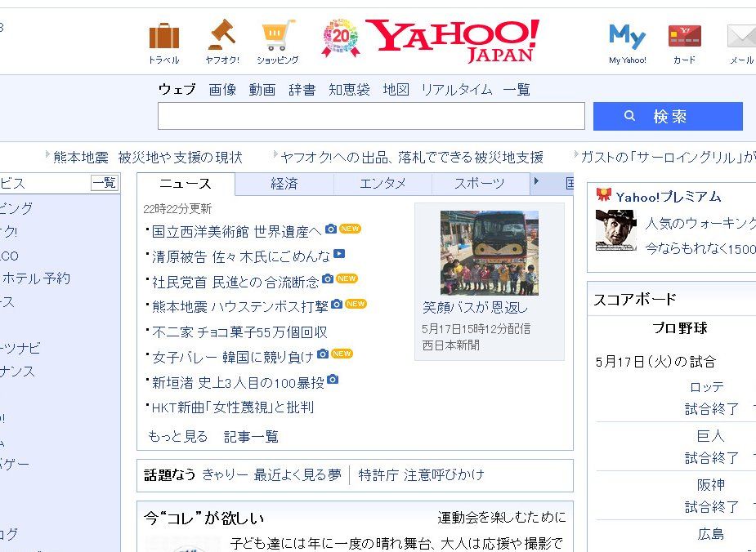This screenshot has width=756, height=552.
Task: Click the Yahoo! Premium ribbon icon
Action: (x=604, y=194)
